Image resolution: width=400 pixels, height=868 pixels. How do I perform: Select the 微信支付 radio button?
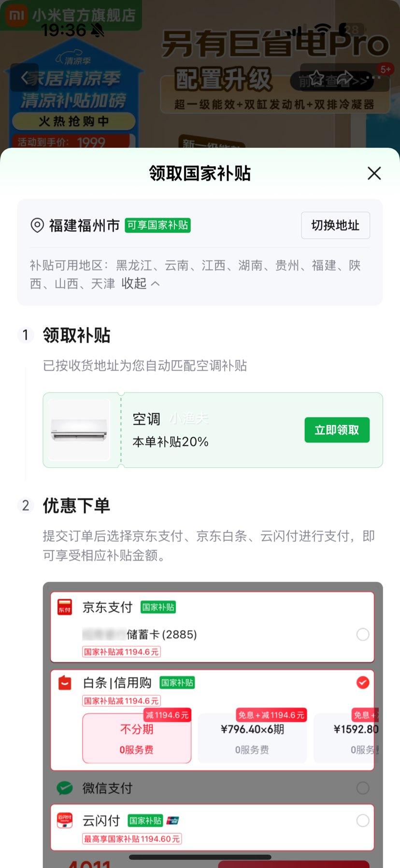[363, 788]
